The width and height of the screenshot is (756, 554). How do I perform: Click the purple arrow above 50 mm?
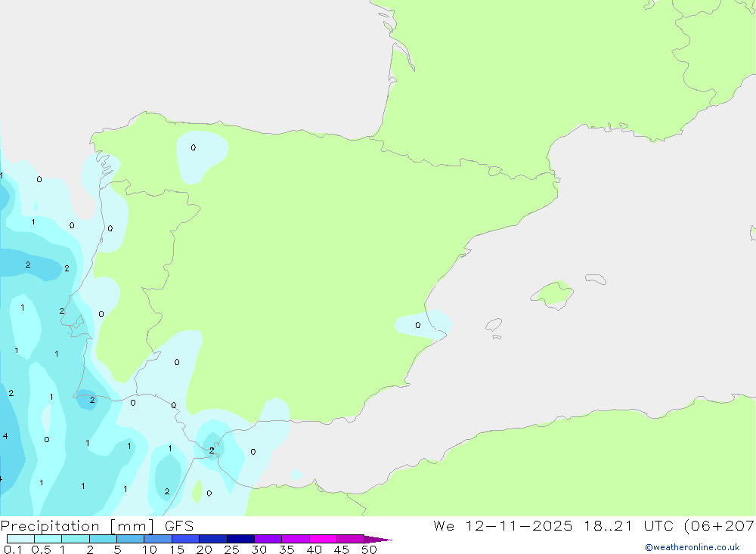tap(378, 539)
